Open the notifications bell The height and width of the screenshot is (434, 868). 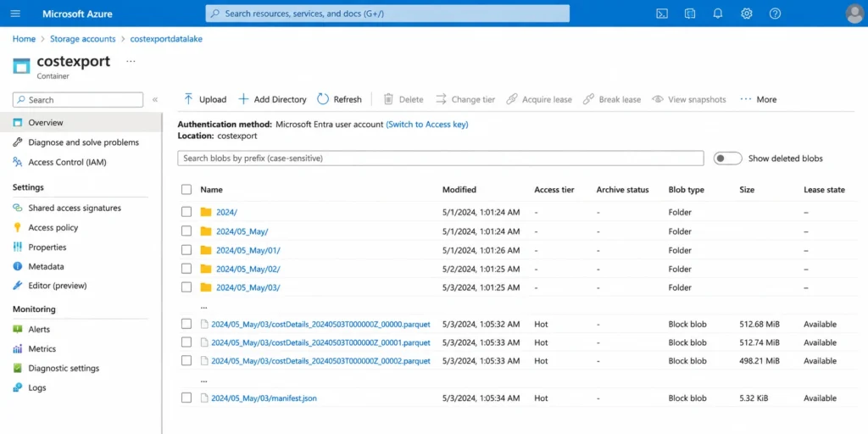718,14
